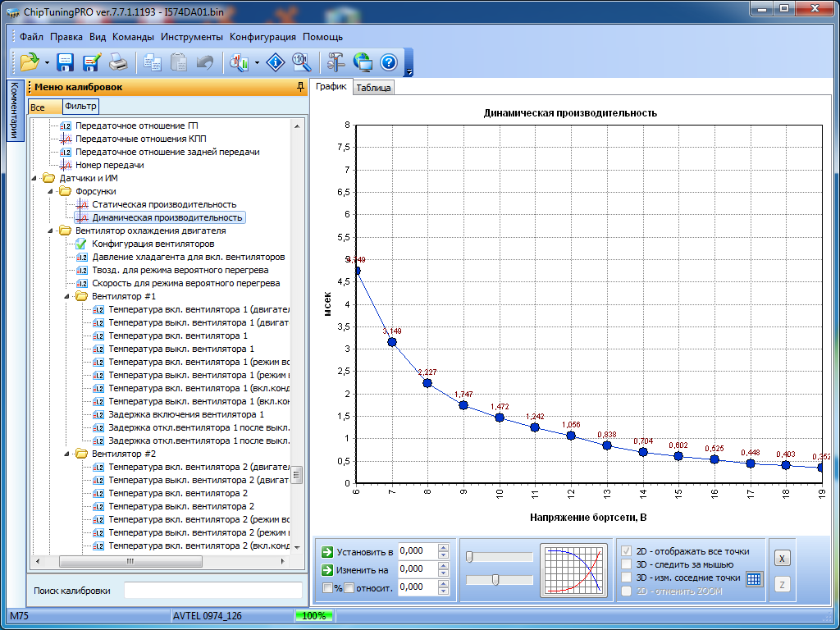Click the globe and monitor icon
Image resolution: width=840 pixels, height=630 pixels.
pyautogui.click(x=363, y=62)
